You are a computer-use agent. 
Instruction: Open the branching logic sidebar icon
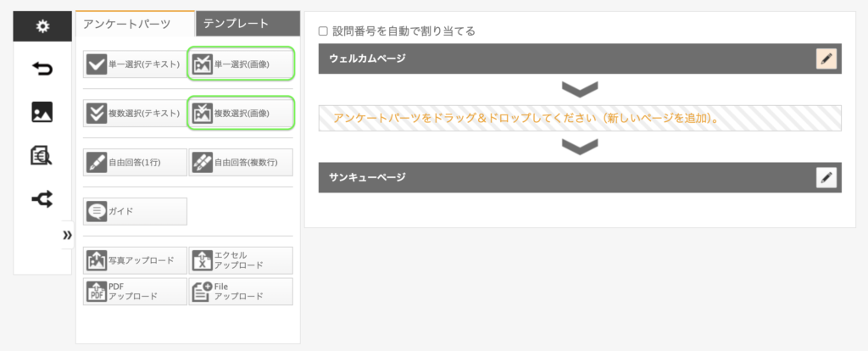(42, 198)
